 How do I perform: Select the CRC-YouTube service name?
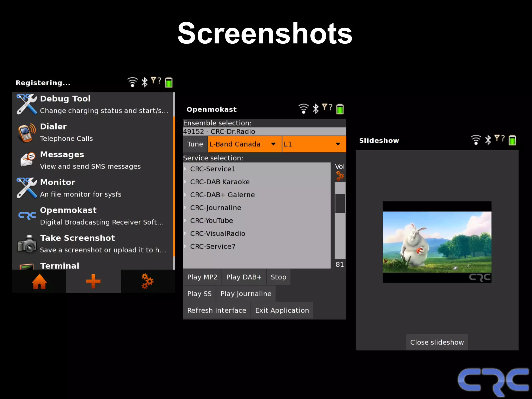tap(211, 220)
